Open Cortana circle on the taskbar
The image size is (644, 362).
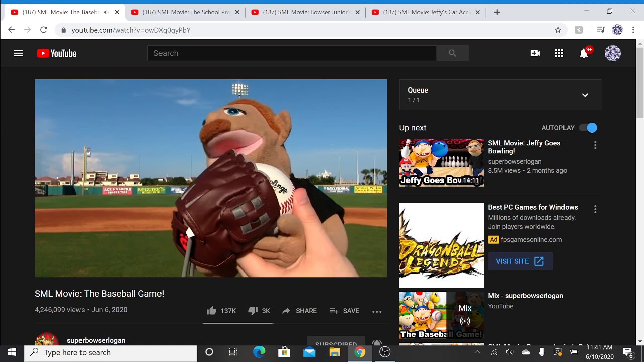click(209, 352)
